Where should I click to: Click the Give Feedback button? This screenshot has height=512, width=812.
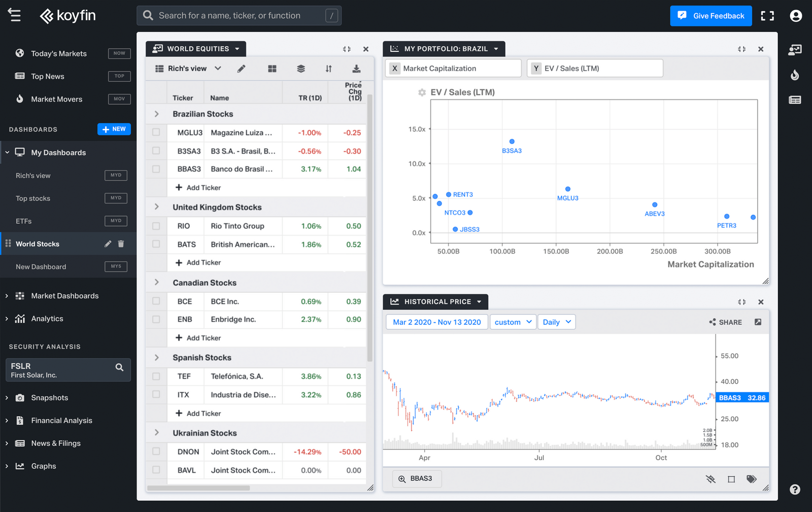pos(710,16)
